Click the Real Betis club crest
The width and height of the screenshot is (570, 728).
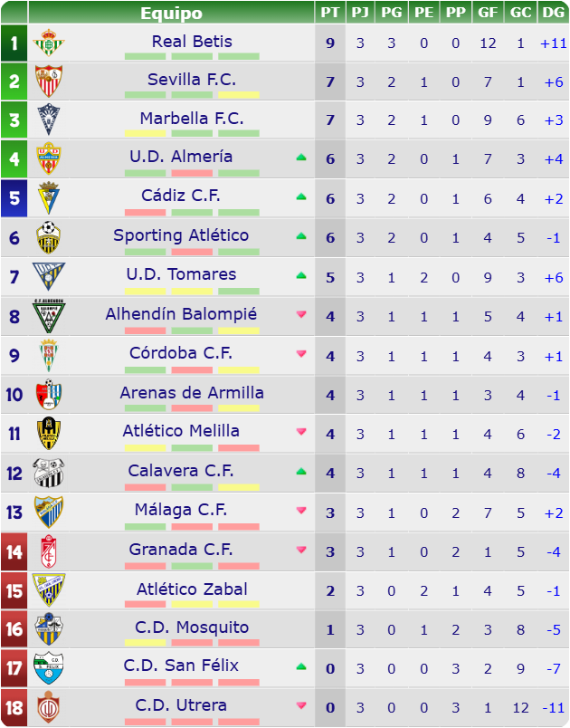(49, 43)
